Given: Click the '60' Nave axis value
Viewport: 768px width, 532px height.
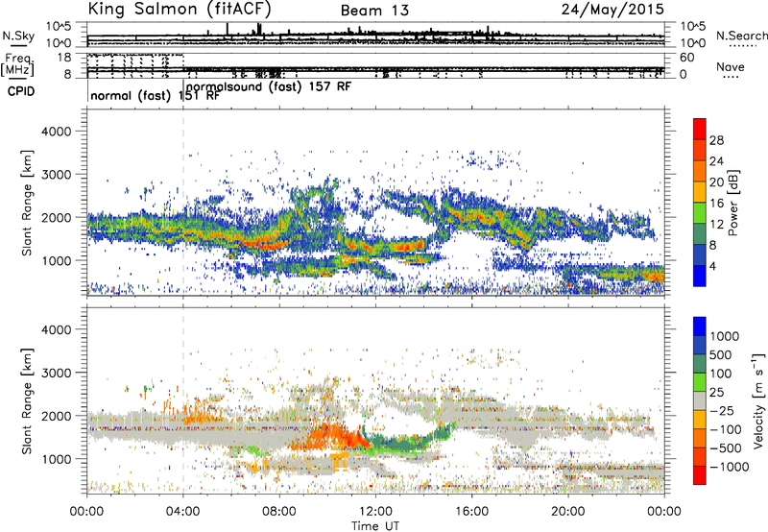Looking at the screenshot, I should click(x=686, y=58).
